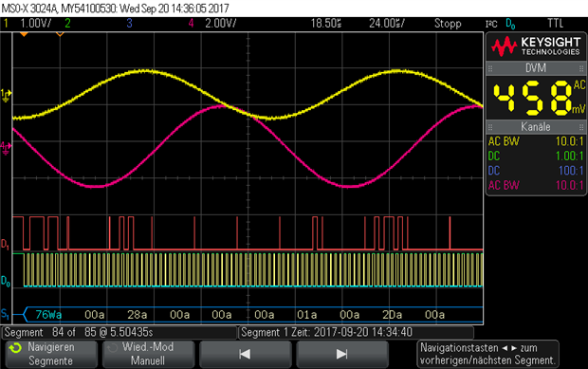Jump to next segment button
The image size is (588, 369).
(342, 354)
